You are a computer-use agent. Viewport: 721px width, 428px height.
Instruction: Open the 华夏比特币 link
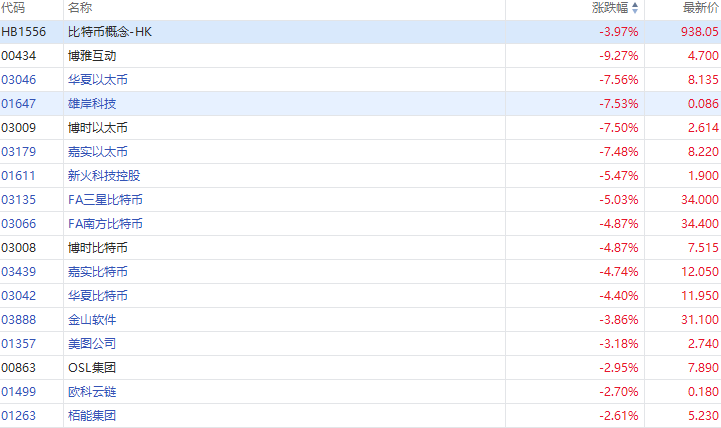tap(98, 295)
